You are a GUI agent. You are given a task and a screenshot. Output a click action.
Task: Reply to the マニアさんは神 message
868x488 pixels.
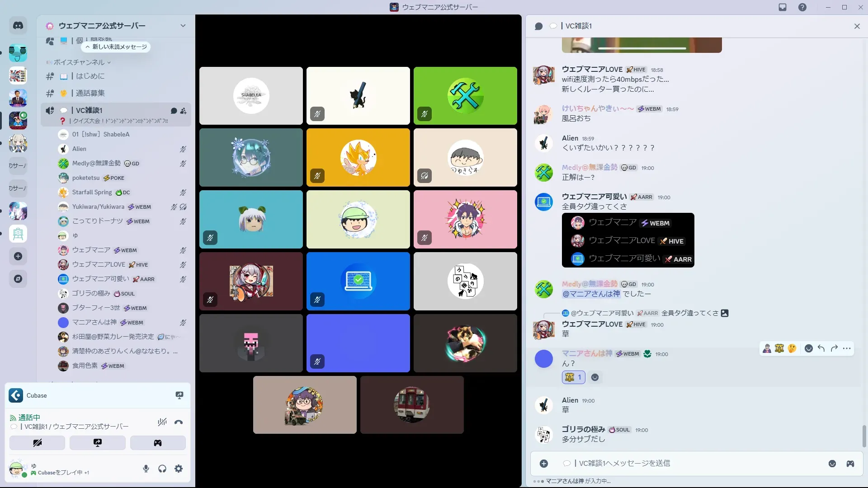(821, 348)
